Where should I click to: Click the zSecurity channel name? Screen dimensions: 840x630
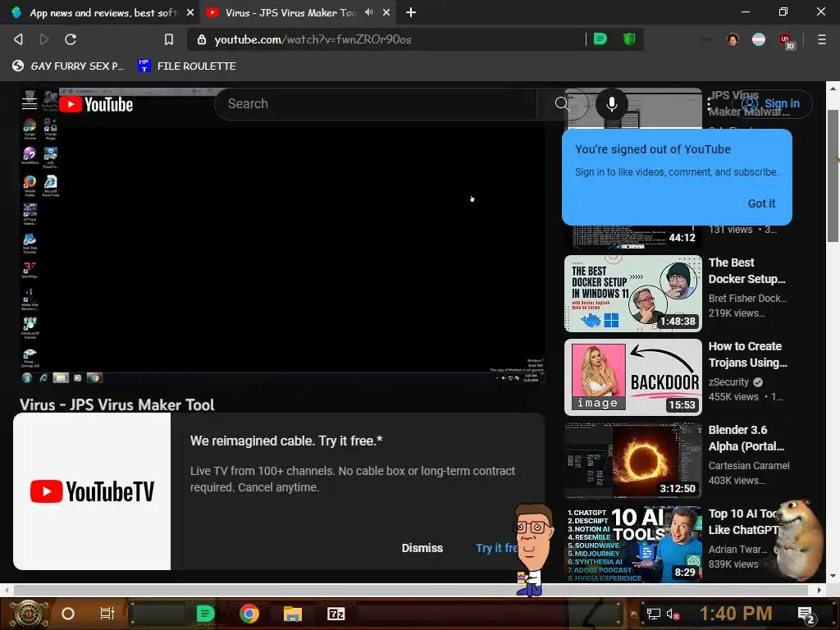coord(728,382)
